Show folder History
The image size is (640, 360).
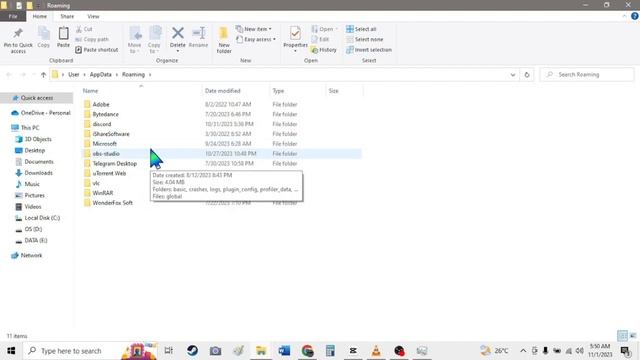click(324, 50)
